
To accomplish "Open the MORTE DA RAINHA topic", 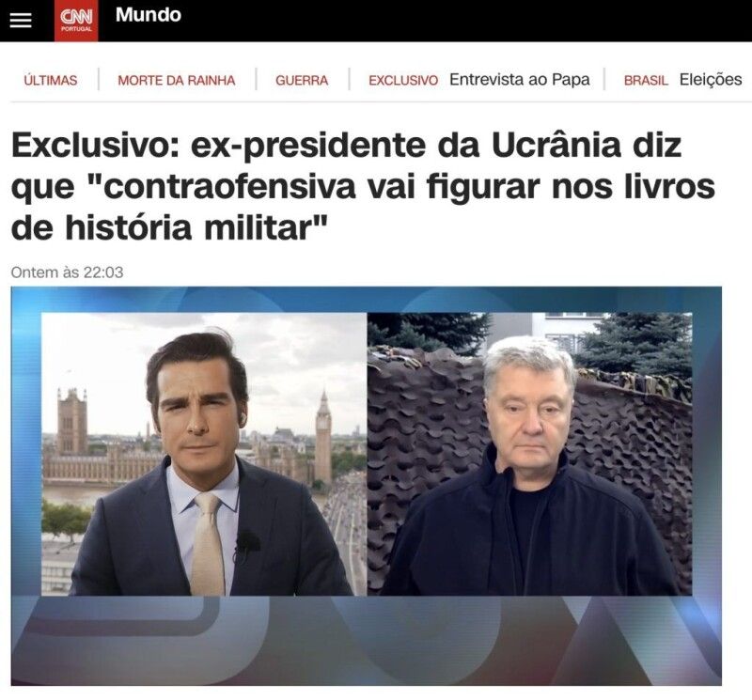I will (177, 80).
